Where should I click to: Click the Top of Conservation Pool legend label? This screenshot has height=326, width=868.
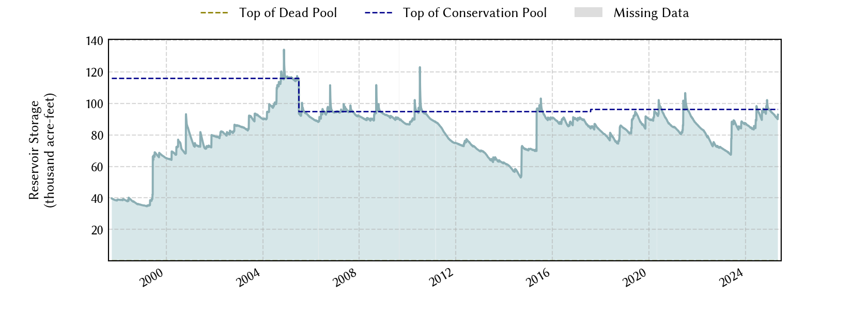[475, 13]
